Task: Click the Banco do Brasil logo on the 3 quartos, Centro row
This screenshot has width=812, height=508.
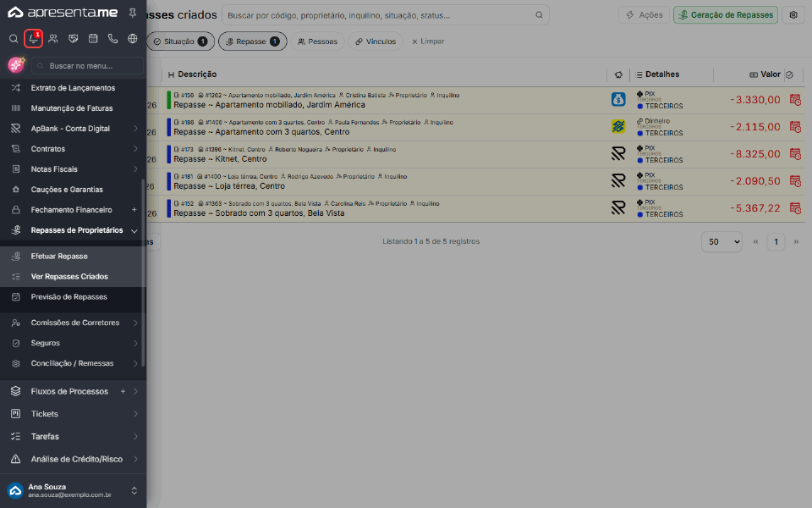Action: [618, 126]
